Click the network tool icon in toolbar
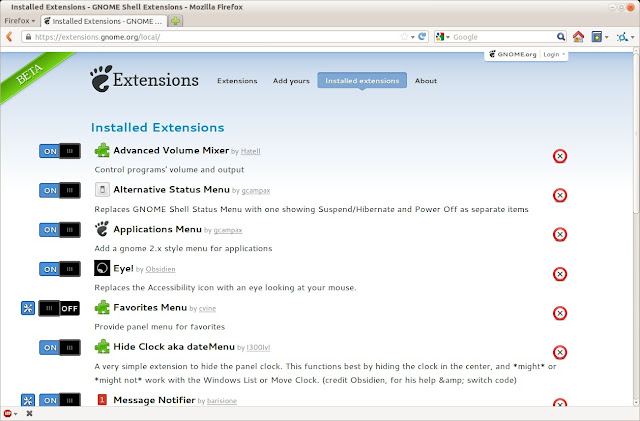 click(622, 37)
